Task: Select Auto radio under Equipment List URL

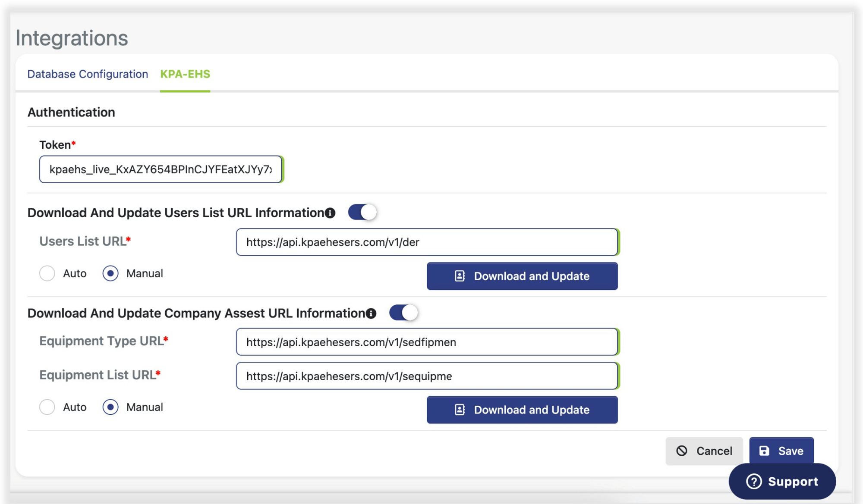Action: point(47,407)
